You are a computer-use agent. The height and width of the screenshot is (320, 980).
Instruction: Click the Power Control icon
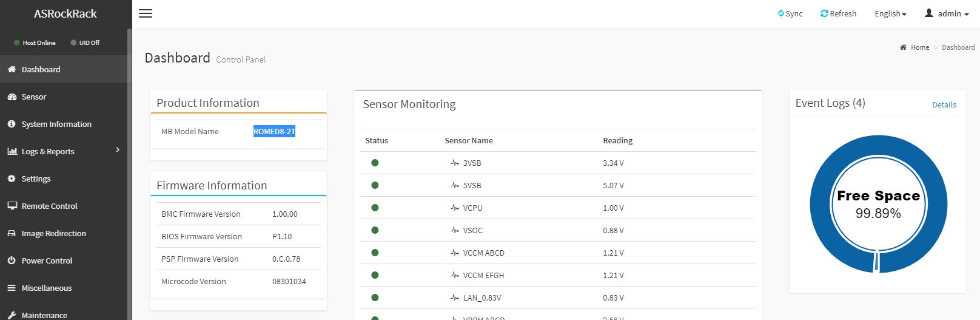pos(12,260)
